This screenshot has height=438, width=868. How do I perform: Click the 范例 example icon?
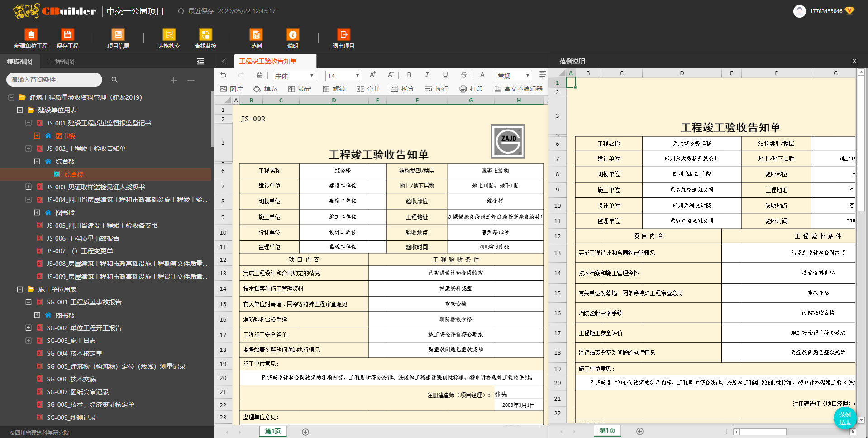tap(256, 39)
